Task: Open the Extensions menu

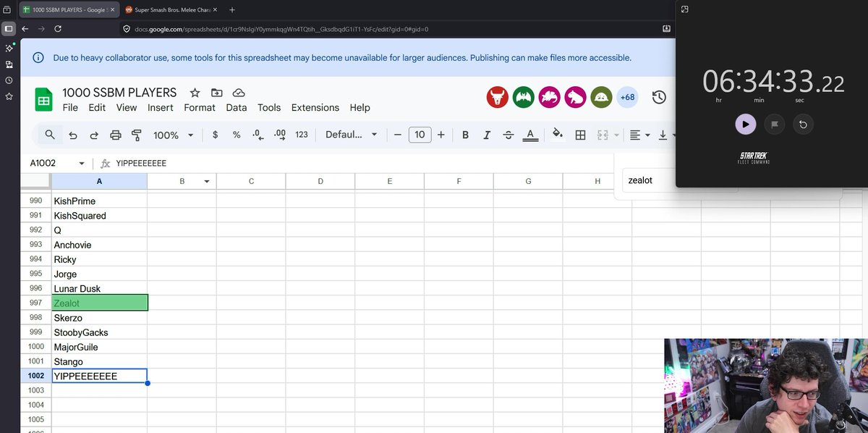Action: point(315,107)
